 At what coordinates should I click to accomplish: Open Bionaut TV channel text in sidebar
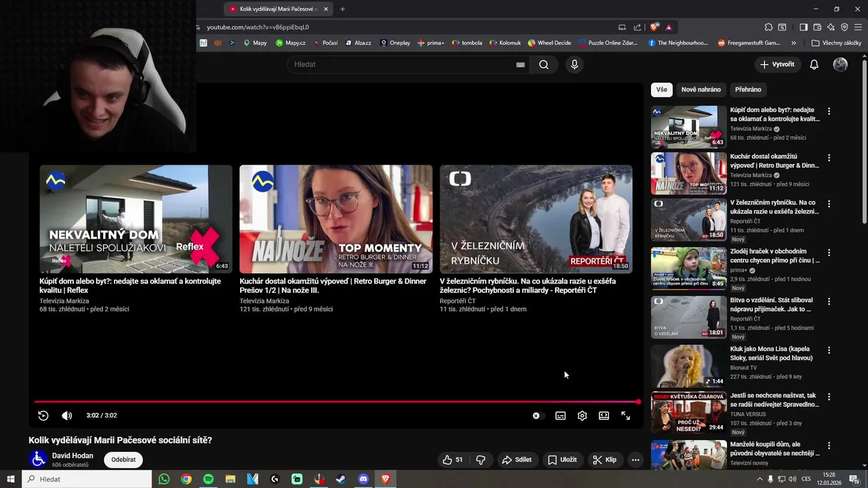click(743, 367)
